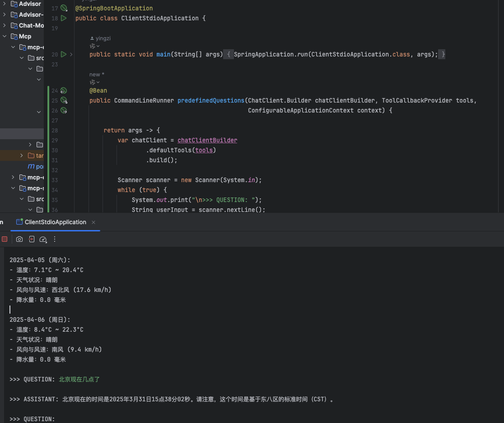Expand the folded main method body

coord(229,54)
